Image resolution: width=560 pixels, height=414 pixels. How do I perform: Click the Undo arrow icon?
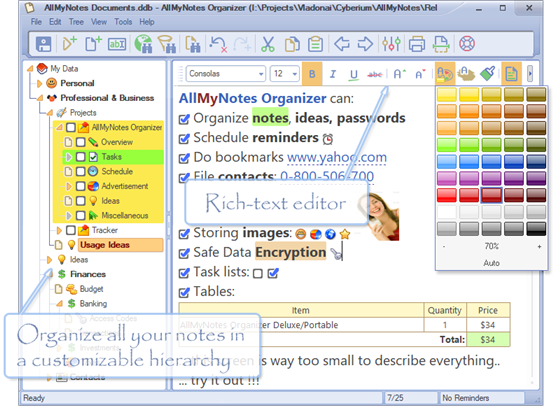pos(218,44)
